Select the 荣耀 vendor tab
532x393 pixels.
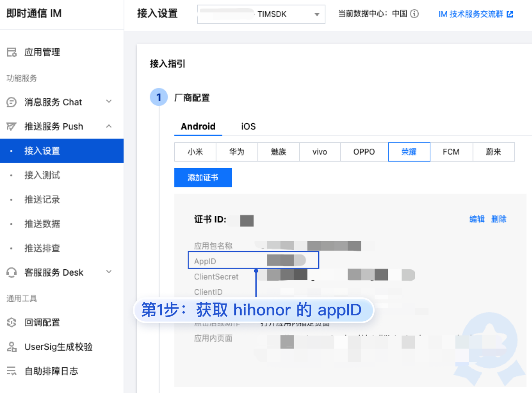409,152
